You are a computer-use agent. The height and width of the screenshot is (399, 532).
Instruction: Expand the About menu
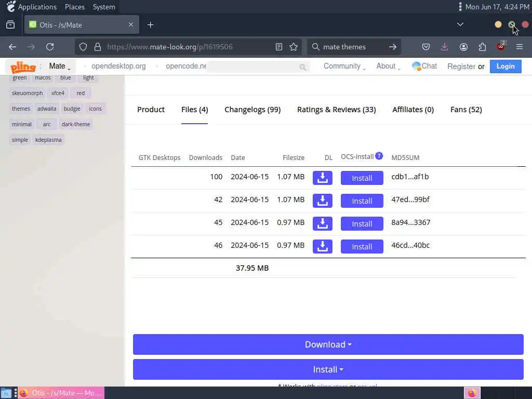point(388,66)
